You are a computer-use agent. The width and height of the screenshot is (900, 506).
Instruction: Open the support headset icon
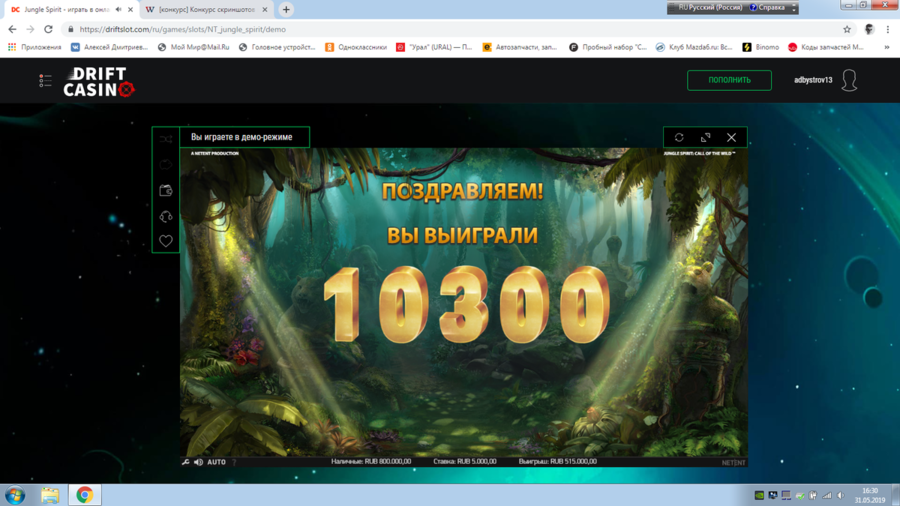click(166, 216)
